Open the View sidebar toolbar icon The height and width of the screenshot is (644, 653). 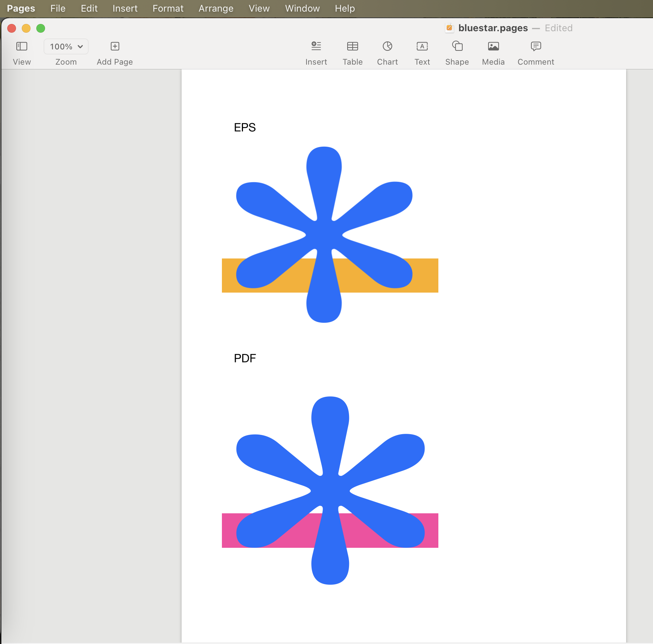[22, 46]
